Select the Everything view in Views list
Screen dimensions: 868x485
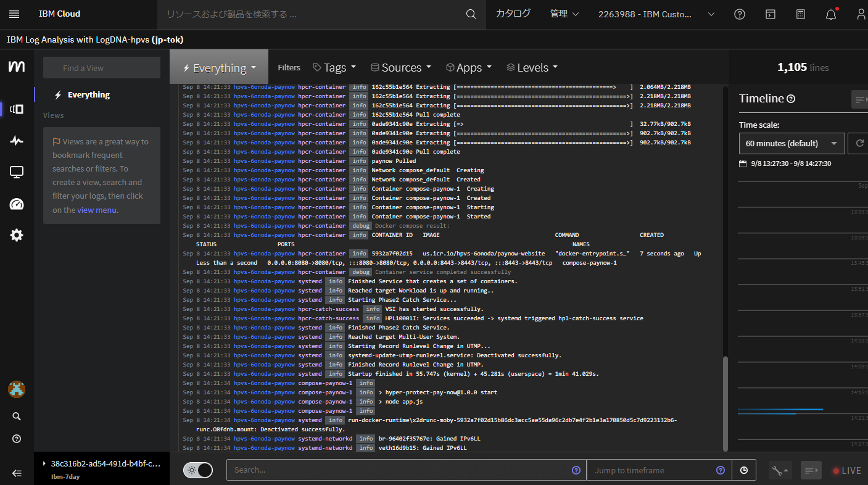(89, 95)
